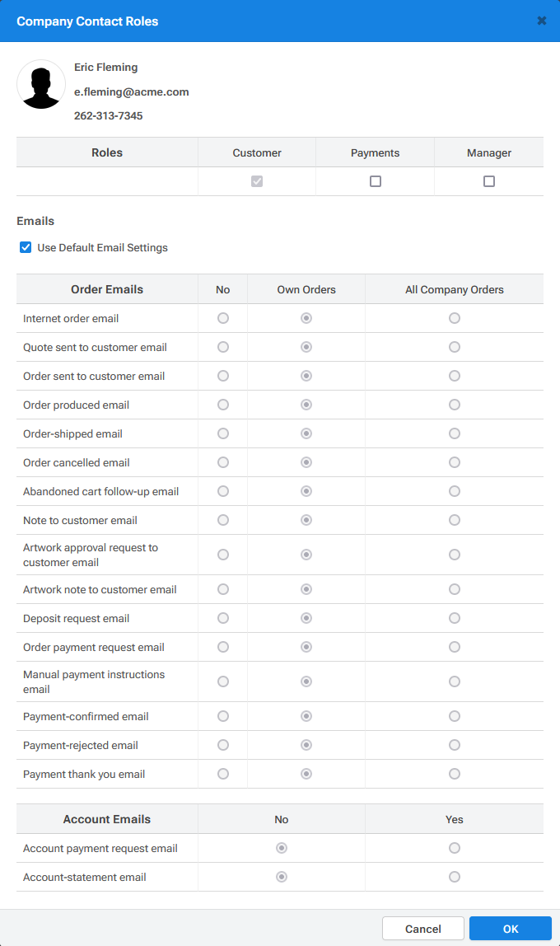Set Payment-confirmed email to No
The width and height of the screenshot is (560, 946).
pos(223,716)
